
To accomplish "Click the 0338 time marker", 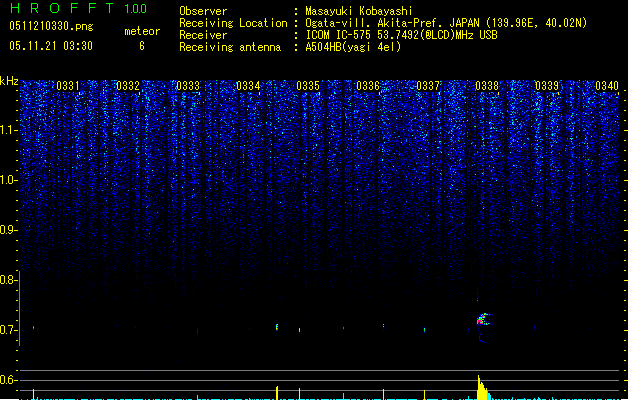I will click(x=487, y=86).
